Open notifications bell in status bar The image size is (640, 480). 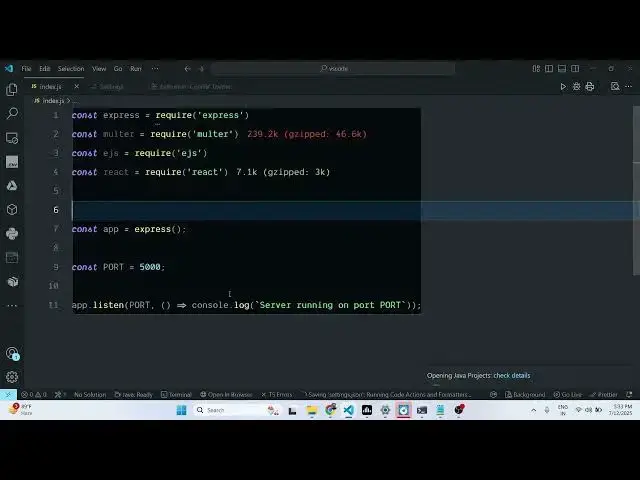point(629,394)
